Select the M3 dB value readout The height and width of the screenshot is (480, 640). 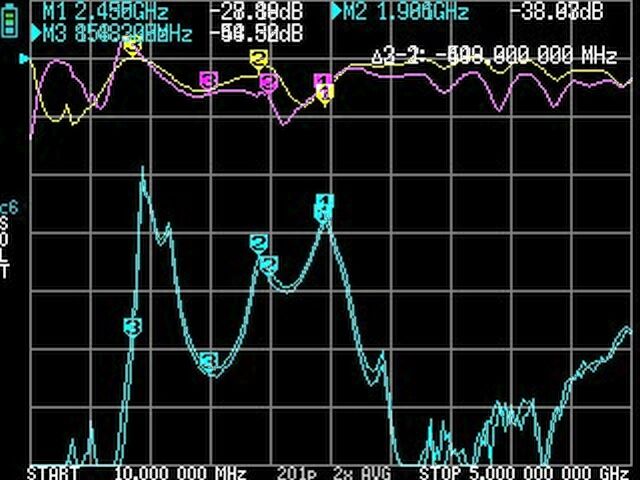[x=257, y=33]
